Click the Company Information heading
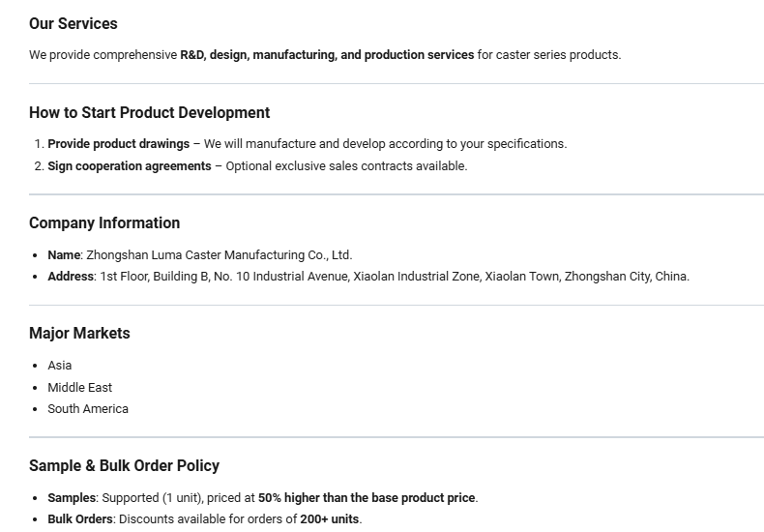This screenshot has width=764, height=532. pos(104,223)
